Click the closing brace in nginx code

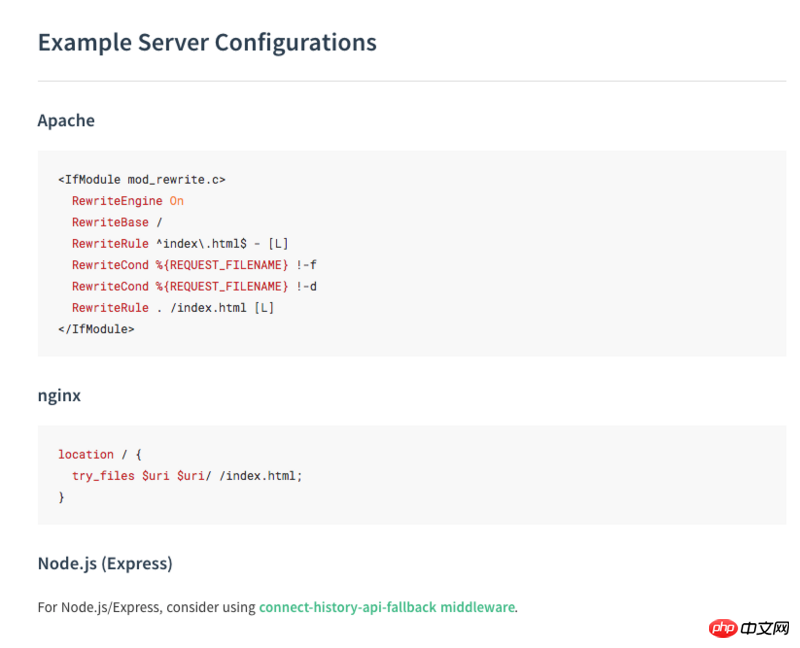click(61, 496)
